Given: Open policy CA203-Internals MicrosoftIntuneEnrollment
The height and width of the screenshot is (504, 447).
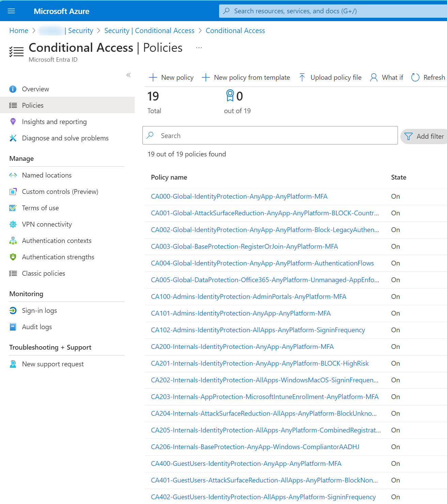Looking at the screenshot, I should 265,397.
